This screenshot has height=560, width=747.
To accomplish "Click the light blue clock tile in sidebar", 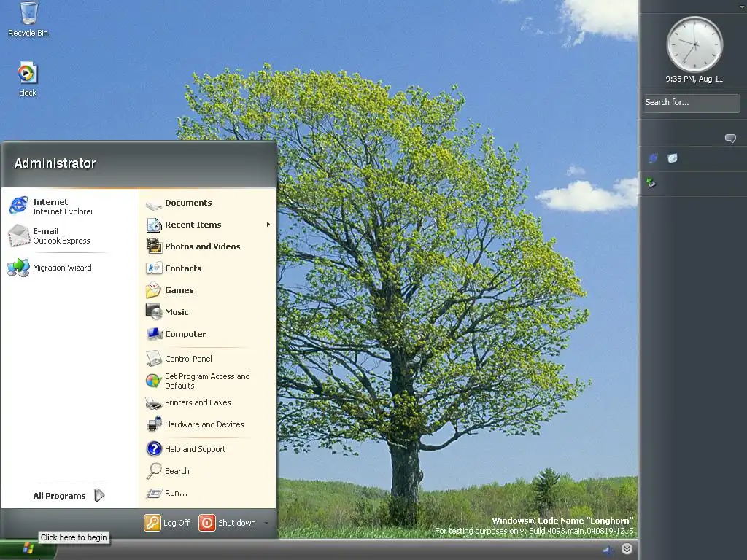I will [x=672, y=158].
